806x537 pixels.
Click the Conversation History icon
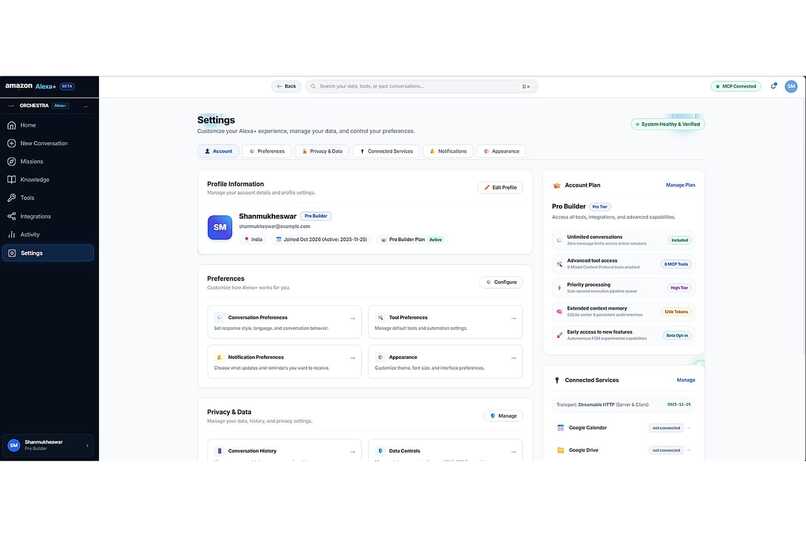(x=219, y=451)
